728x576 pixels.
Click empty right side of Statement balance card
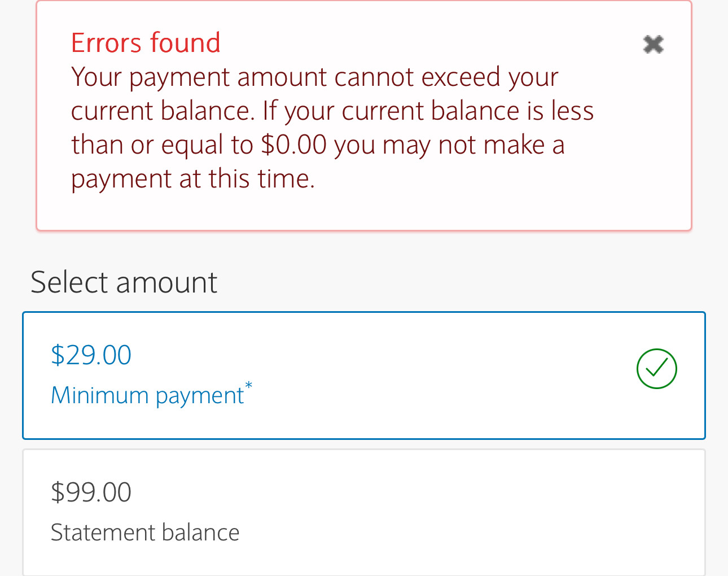click(508, 512)
